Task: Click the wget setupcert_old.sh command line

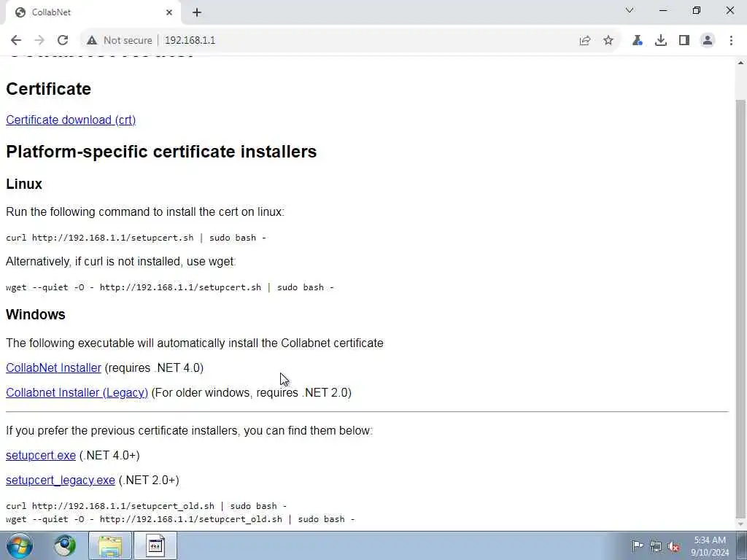Action: [x=180, y=519]
